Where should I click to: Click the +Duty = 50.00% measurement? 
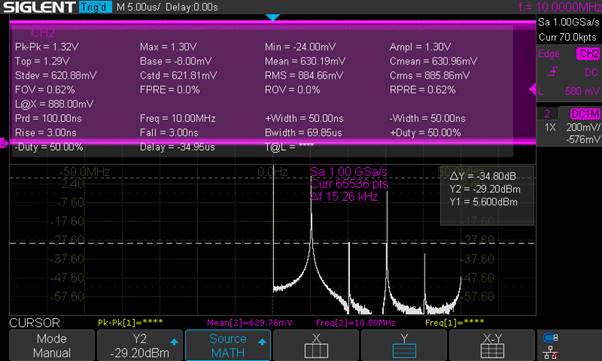click(x=425, y=132)
